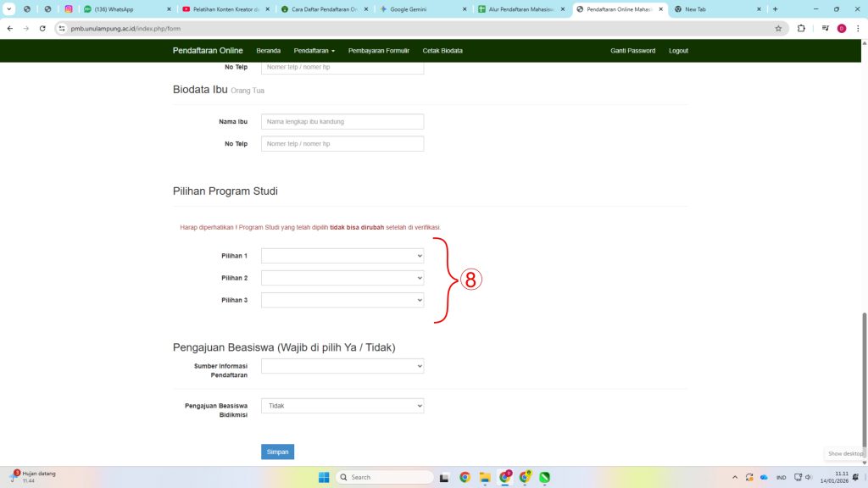Click the Logout link in navbar

pos(678,51)
